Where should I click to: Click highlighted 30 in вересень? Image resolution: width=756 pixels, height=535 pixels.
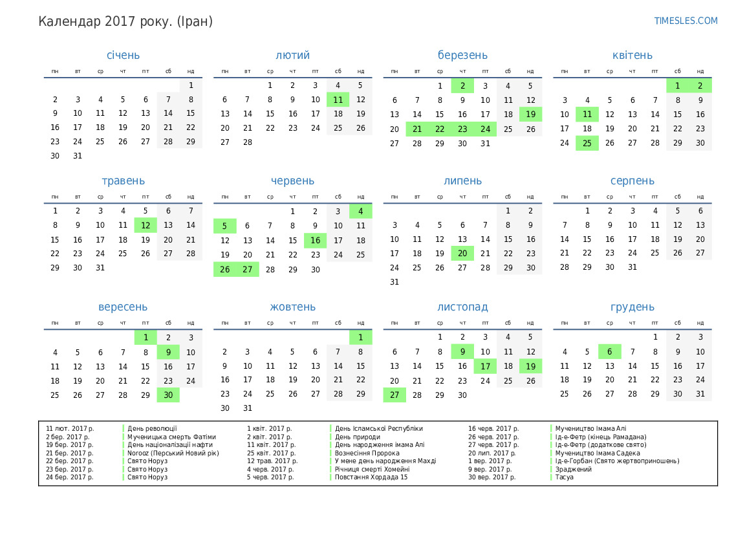(168, 395)
